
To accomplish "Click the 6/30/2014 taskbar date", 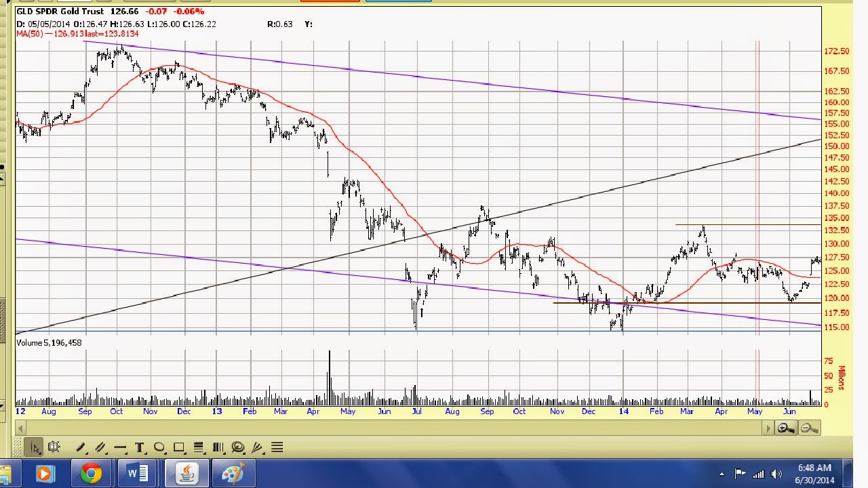I will [x=814, y=480].
